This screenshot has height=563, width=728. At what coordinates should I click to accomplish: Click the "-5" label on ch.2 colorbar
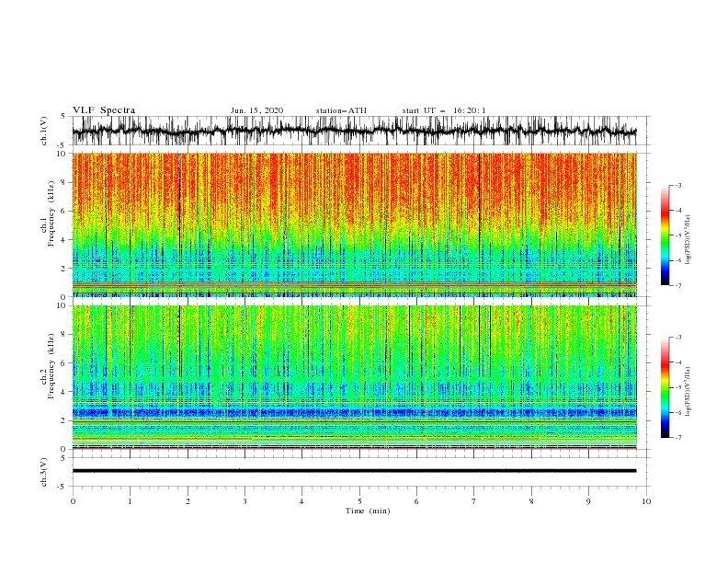coord(678,387)
